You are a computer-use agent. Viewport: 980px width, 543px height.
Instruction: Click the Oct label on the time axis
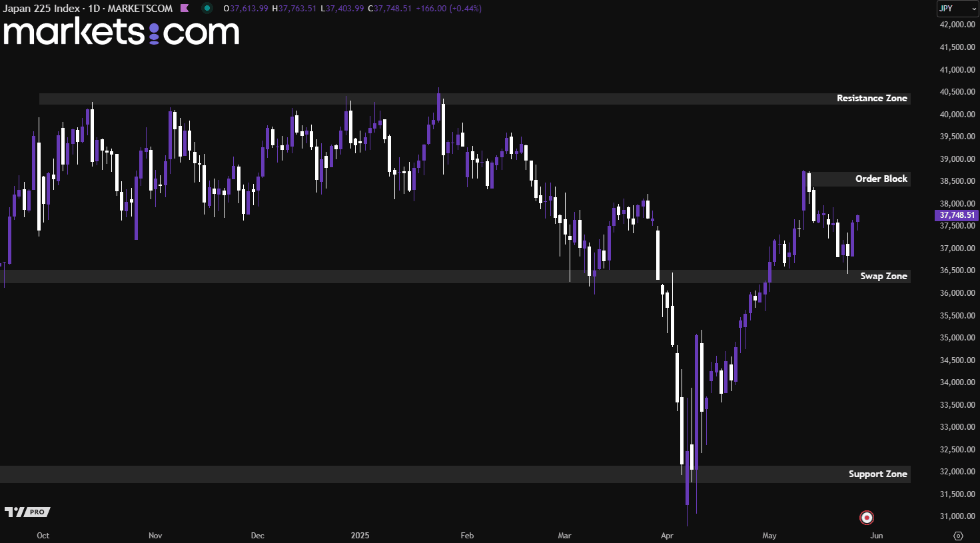[x=43, y=536]
